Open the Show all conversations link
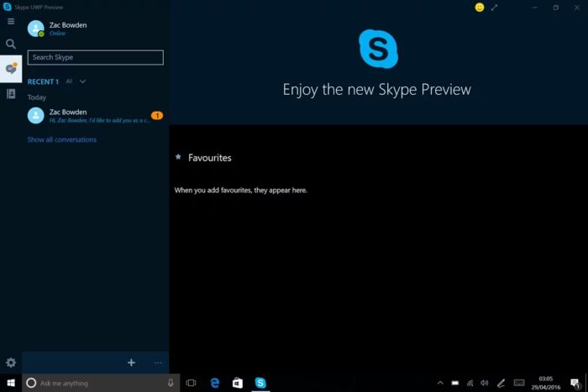The image size is (588, 392). [62, 139]
